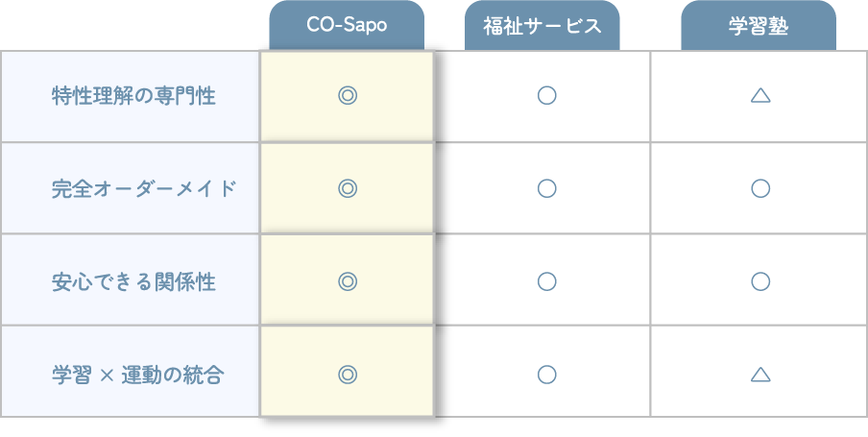Click 学習塾 circle for 完全オーダーメイド
Screen dimensions: 868x437
pyautogui.click(x=760, y=188)
